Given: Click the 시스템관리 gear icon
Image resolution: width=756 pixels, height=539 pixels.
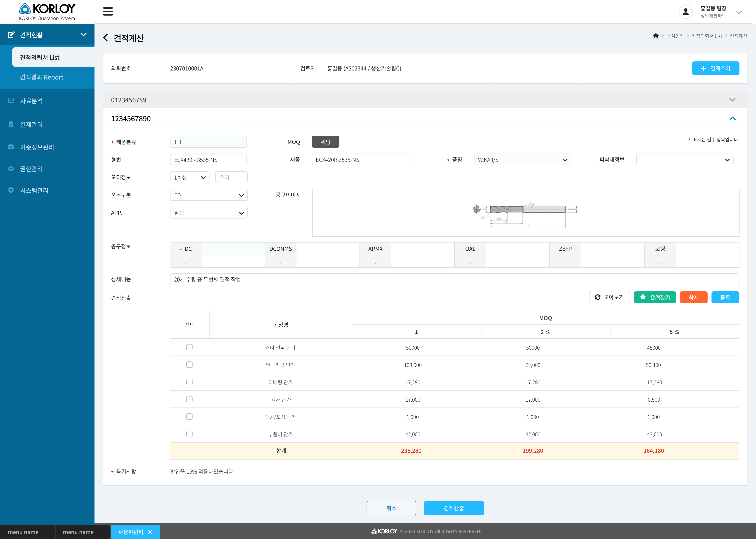Looking at the screenshot, I should 11,190.
